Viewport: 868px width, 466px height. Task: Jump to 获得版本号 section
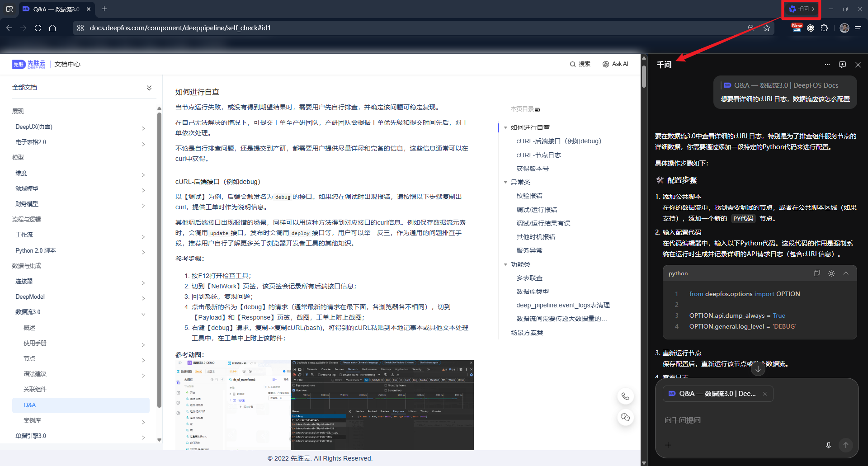tap(533, 169)
